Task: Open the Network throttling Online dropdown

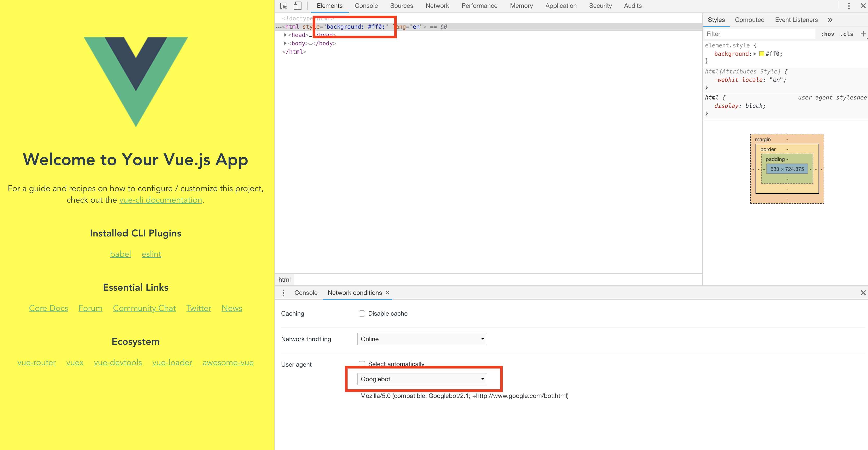Action: 422,339
